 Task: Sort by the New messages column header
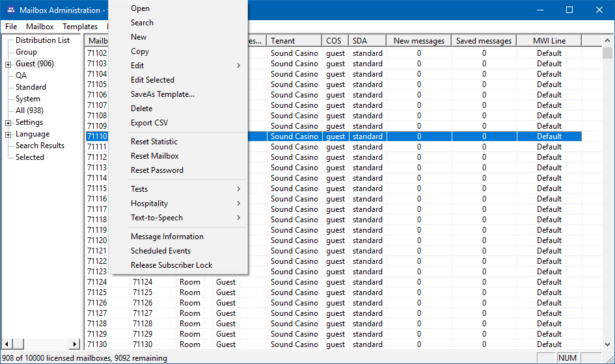point(418,41)
